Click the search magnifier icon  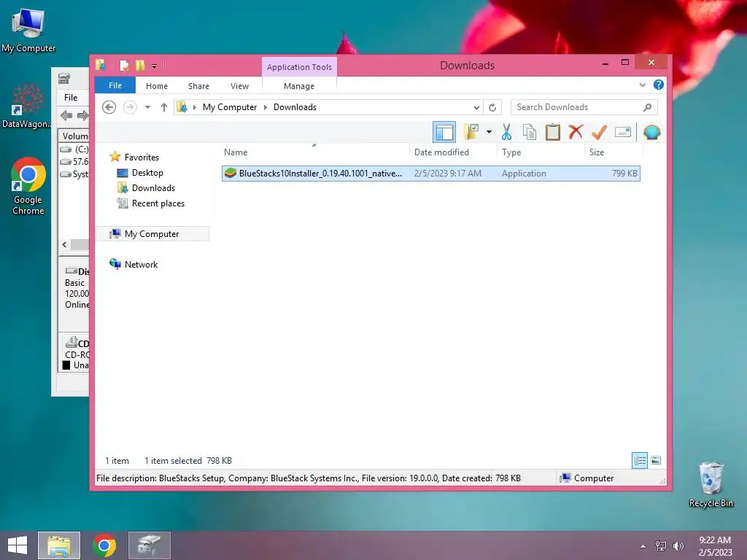(x=648, y=107)
